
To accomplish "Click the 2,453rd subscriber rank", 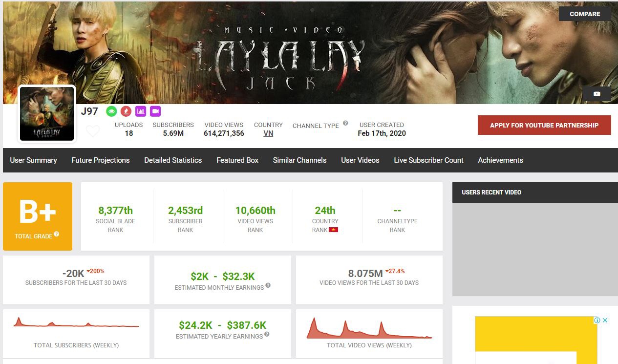I will (185, 211).
